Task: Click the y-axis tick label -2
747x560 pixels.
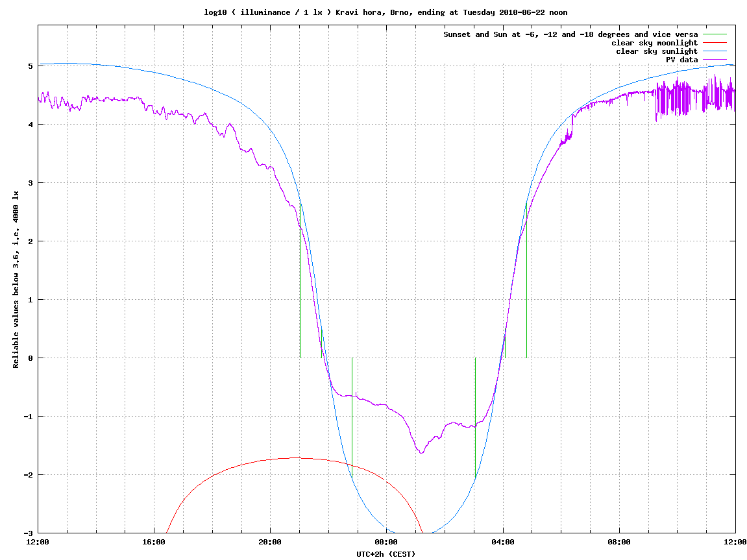Action: point(28,475)
